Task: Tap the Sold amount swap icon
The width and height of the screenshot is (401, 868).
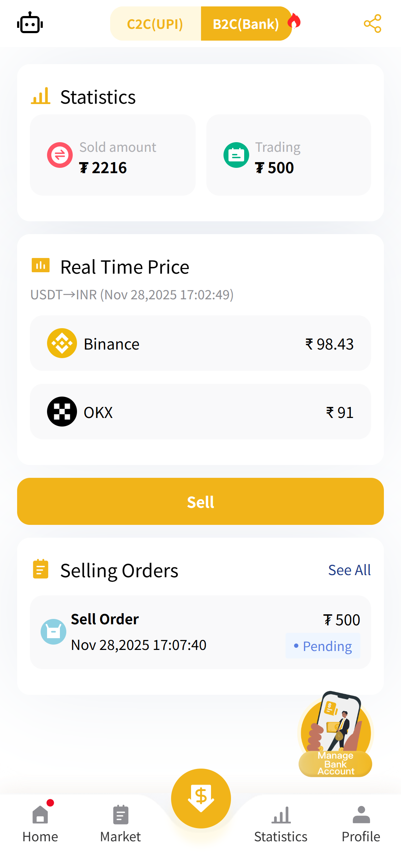Action: click(x=60, y=155)
